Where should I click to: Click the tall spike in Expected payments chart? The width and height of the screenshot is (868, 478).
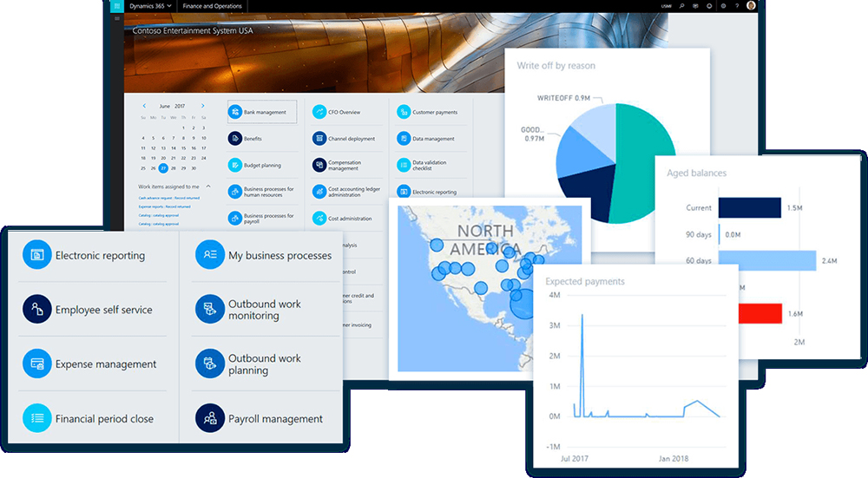point(582,365)
